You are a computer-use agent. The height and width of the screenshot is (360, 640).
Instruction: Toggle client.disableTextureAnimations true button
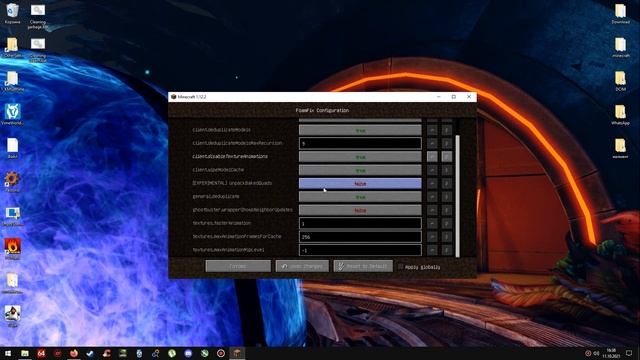360,157
